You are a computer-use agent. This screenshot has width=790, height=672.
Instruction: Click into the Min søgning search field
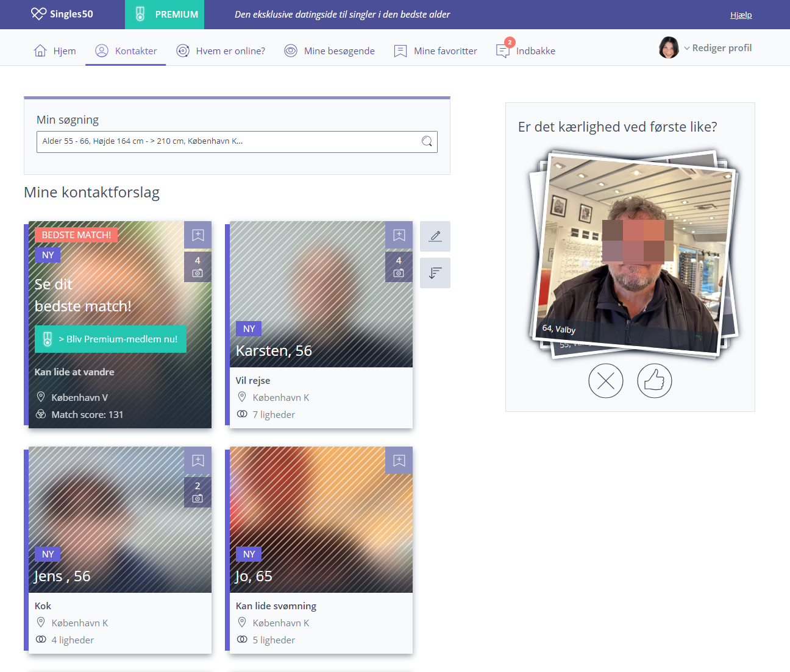tap(237, 141)
